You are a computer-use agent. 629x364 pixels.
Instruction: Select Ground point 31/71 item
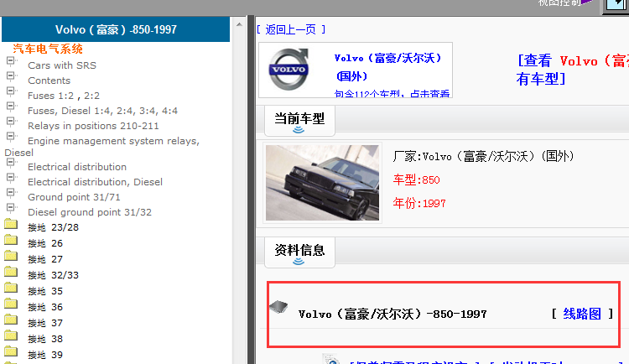click(74, 197)
